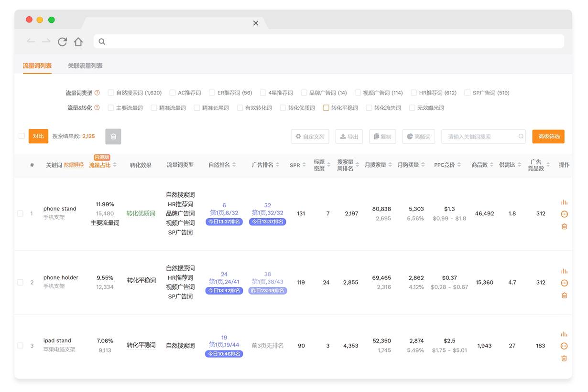
Task: Click help icon next to 流量词类型
Action: [97, 93]
